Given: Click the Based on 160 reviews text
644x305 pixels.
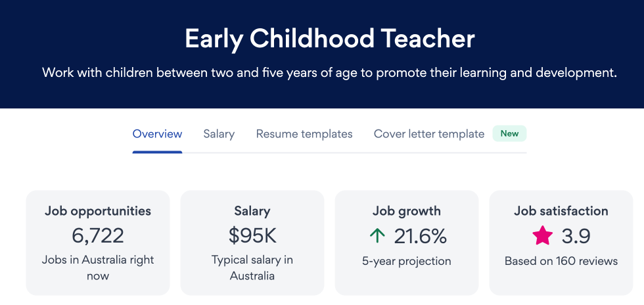Looking at the screenshot, I should 561,261.
